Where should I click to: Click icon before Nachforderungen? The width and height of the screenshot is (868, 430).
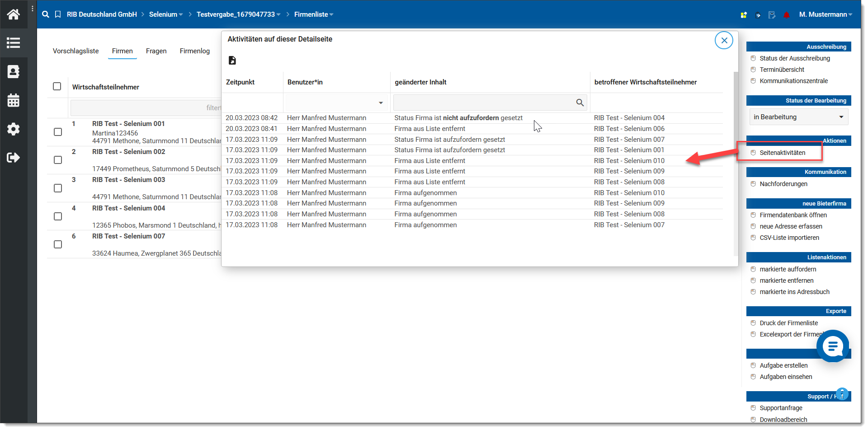click(753, 184)
